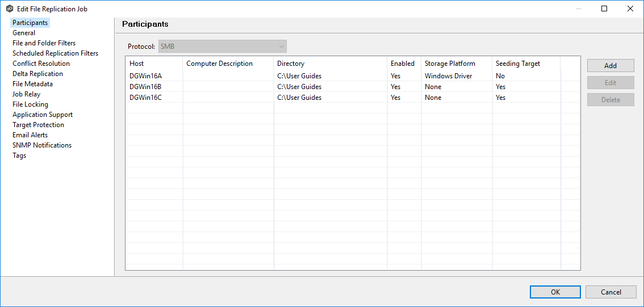Go to Email Alerts page
644x307 pixels.
[x=30, y=135]
